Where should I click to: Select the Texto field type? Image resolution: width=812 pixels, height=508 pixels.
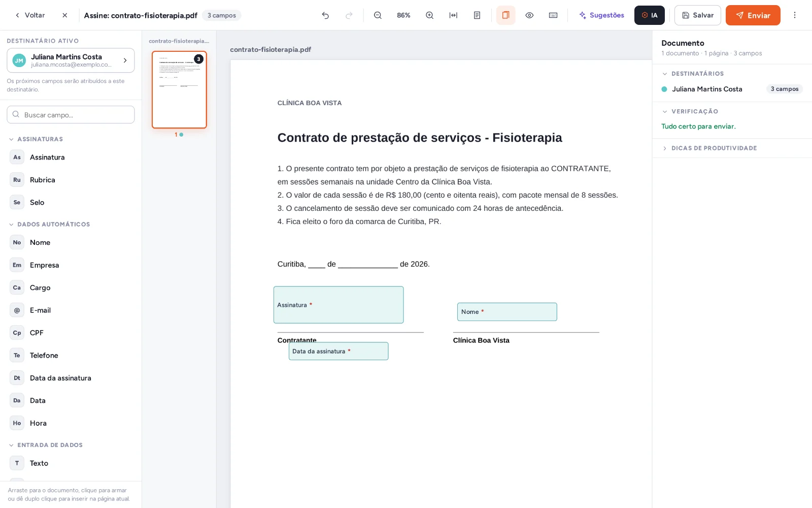pyautogui.click(x=71, y=463)
